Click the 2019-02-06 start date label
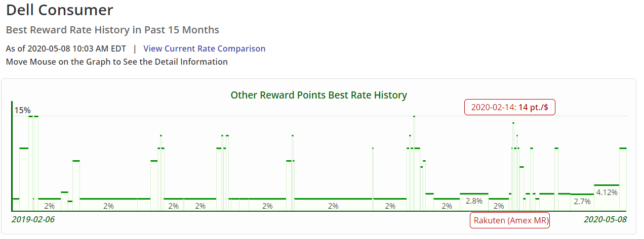 coord(33,220)
